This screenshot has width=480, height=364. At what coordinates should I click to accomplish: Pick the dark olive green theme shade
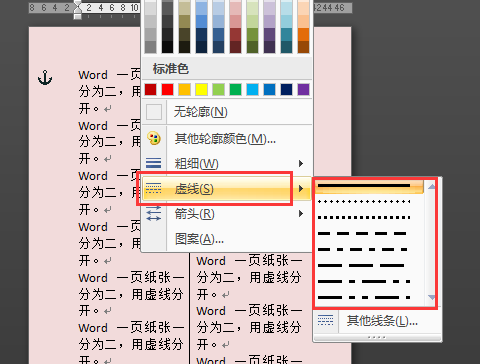pos(252,47)
